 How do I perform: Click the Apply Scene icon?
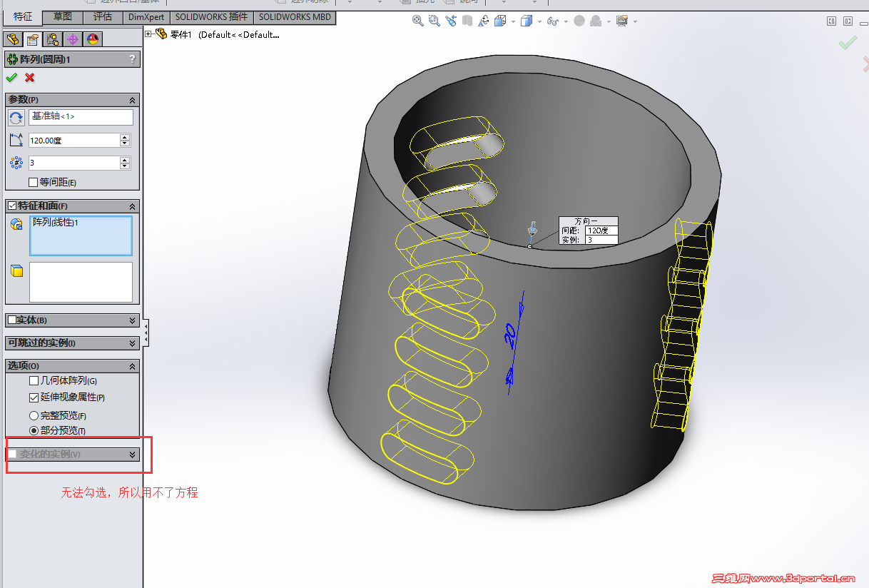tap(596, 21)
